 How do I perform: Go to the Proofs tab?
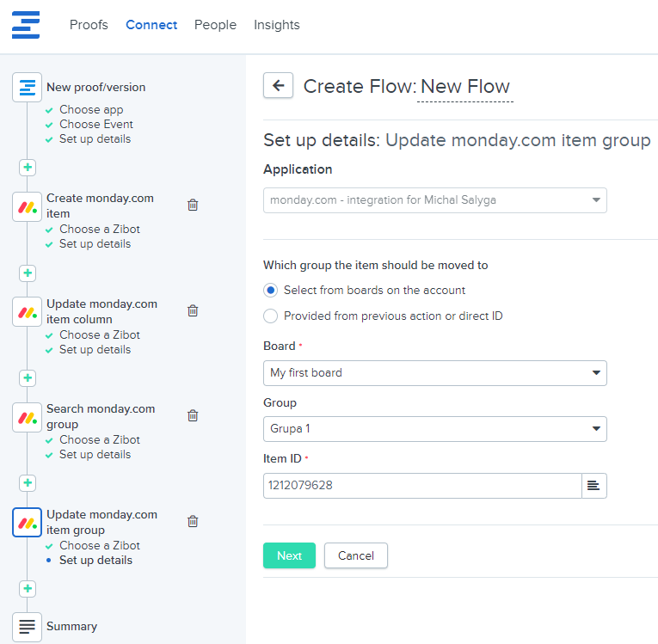[x=89, y=25]
